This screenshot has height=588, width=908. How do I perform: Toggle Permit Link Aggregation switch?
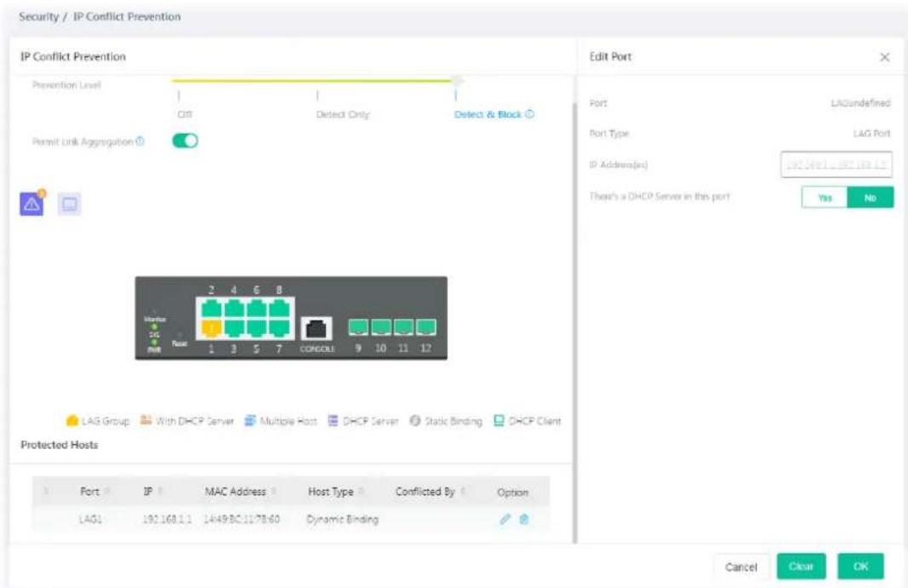(185, 141)
